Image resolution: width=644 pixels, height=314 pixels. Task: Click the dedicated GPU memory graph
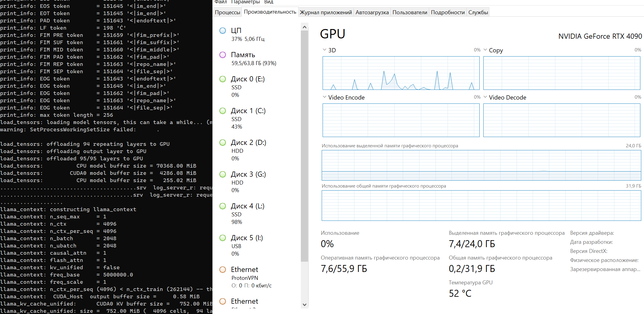[481, 165]
